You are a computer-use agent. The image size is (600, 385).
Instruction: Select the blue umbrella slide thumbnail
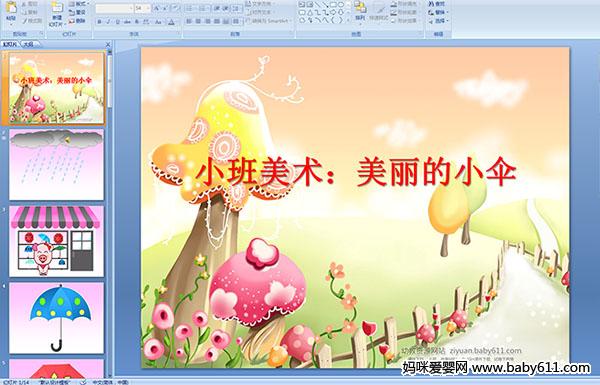[57, 318]
